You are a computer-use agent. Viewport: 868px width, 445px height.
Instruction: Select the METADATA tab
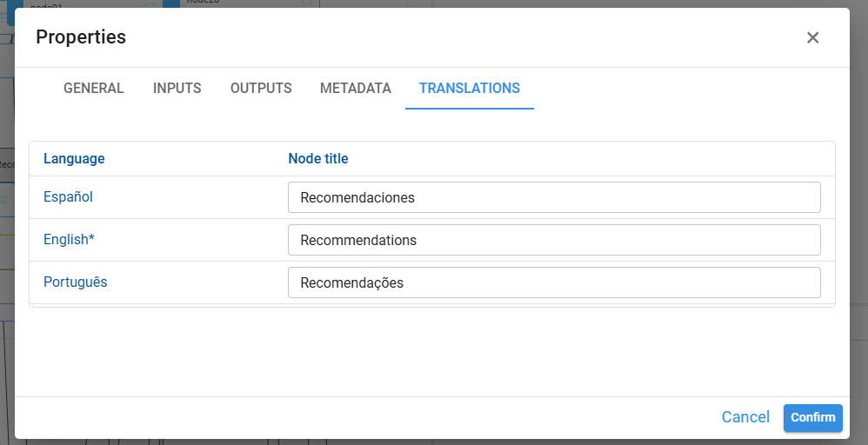tap(356, 89)
